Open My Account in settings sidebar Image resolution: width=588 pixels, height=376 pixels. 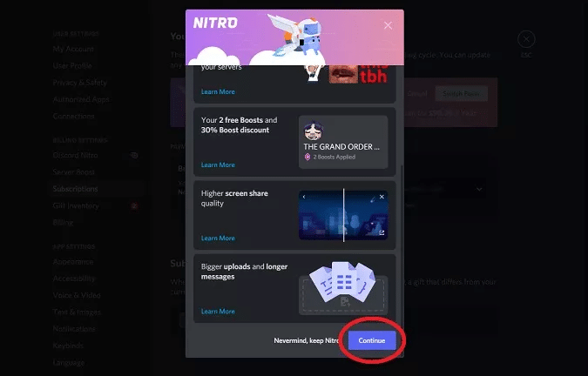(73, 49)
